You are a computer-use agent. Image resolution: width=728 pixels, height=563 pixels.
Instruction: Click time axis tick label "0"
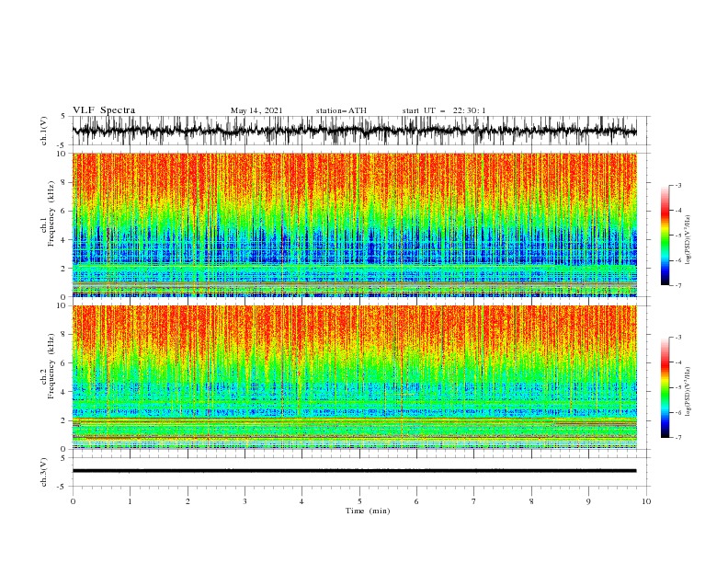(73, 501)
